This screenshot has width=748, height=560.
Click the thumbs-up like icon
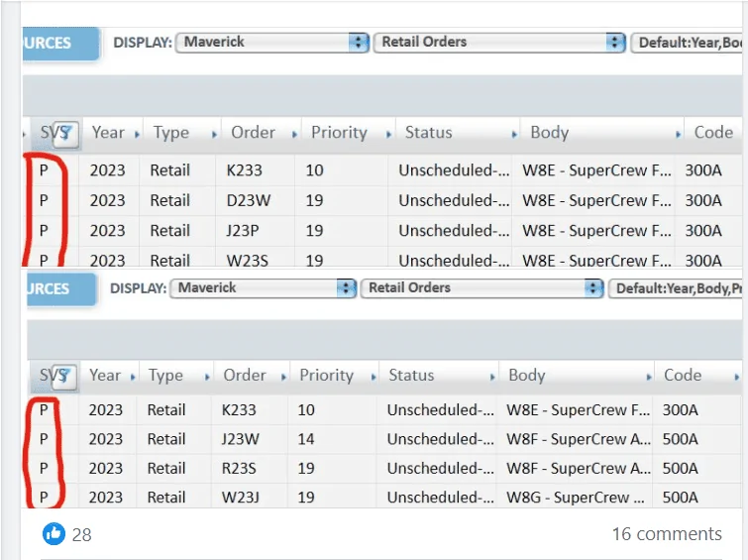(53, 534)
